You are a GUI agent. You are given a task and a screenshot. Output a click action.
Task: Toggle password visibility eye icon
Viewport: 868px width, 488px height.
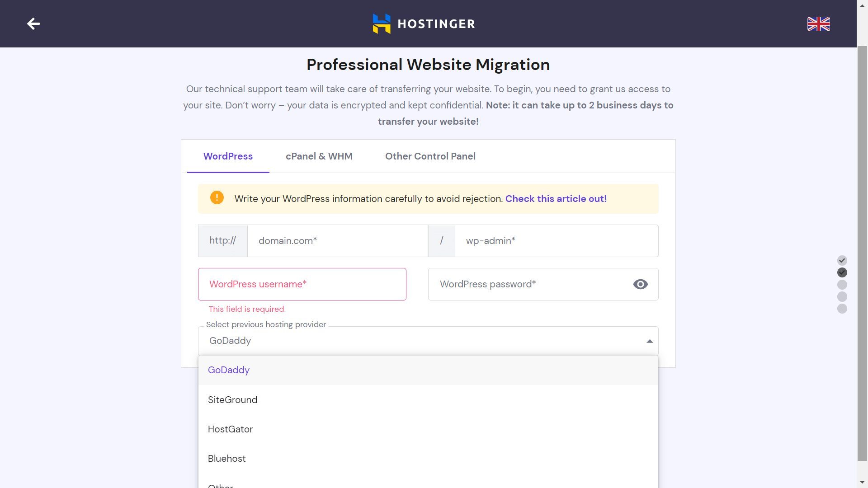(x=640, y=284)
